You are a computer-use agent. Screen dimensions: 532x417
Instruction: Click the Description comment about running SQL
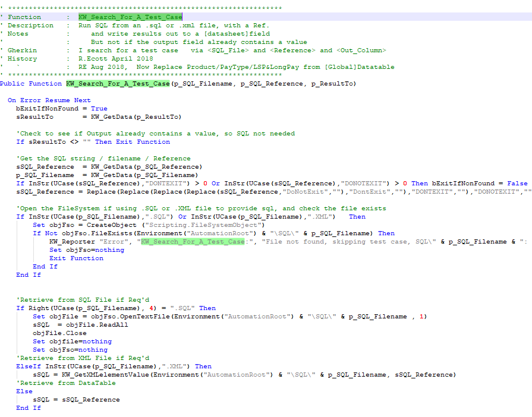(174, 26)
